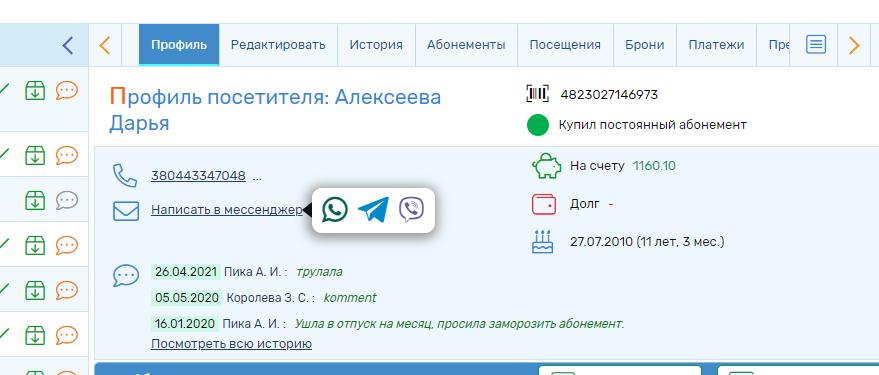Click the Профиль посетителя heading

(x=275, y=110)
